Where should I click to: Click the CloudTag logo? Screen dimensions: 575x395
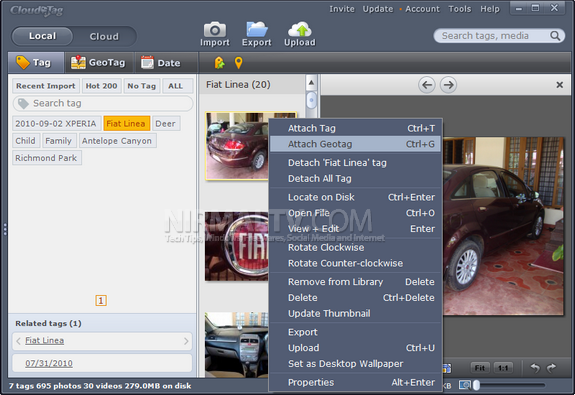click(37, 11)
